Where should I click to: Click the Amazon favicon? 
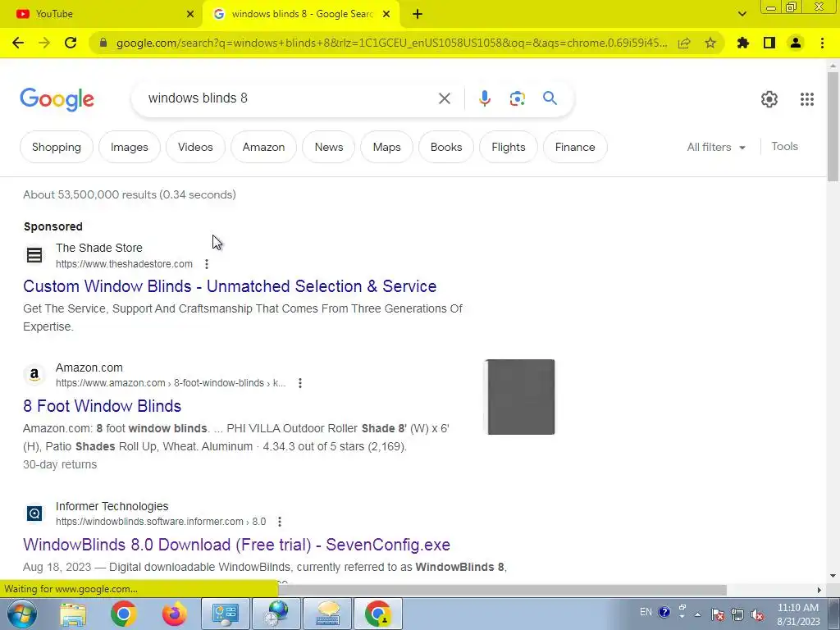point(34,374)
